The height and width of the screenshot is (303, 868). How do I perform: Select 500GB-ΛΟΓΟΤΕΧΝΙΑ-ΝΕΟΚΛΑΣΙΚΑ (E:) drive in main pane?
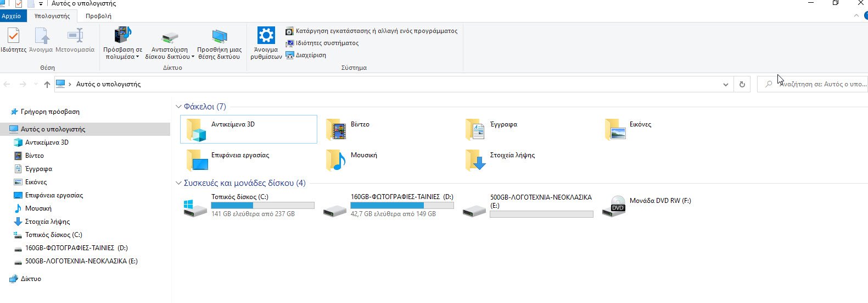click(x=528, y=206)
